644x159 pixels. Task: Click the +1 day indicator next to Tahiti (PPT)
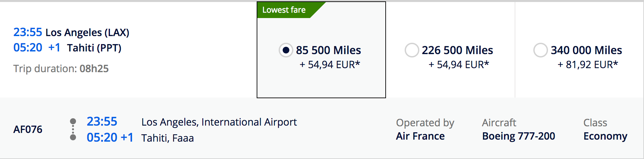pos(54,47)
